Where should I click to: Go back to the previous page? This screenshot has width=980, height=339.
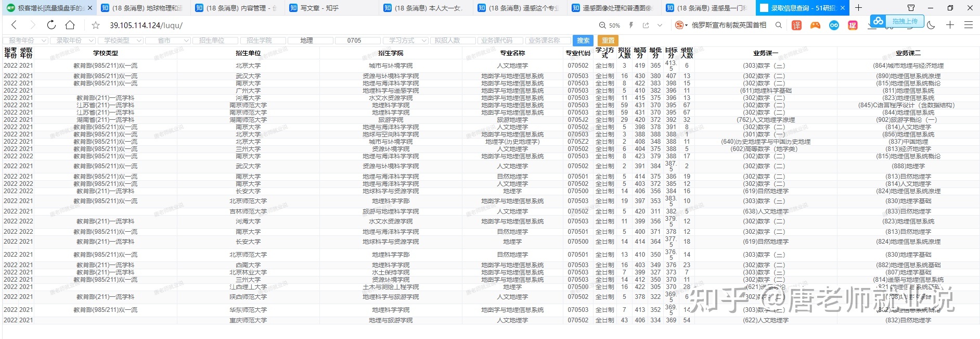tap(14, 25)
